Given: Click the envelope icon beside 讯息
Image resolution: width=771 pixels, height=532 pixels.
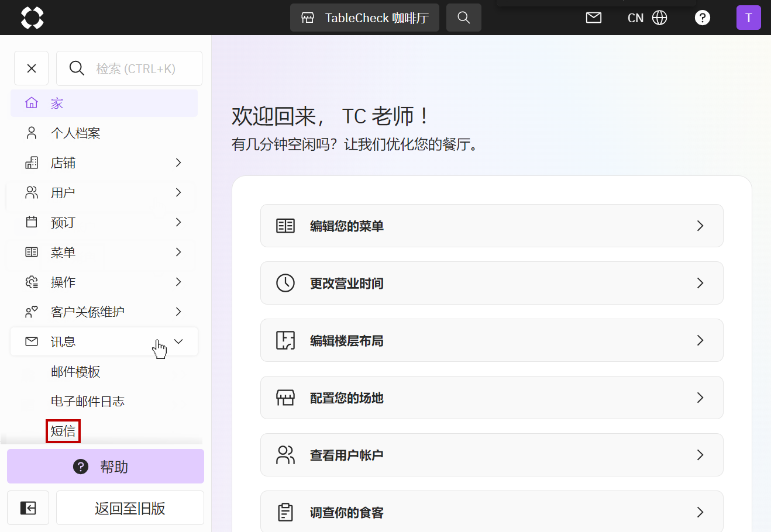Looking at the screenshot, I should click(x=32, y=341).
